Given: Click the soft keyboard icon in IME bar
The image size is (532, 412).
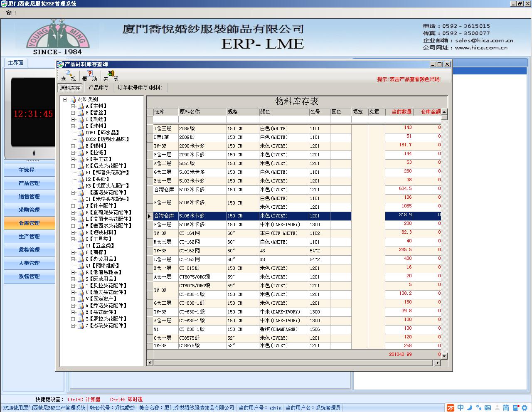Looking at the screenshot, I should (x=488, y=408).
